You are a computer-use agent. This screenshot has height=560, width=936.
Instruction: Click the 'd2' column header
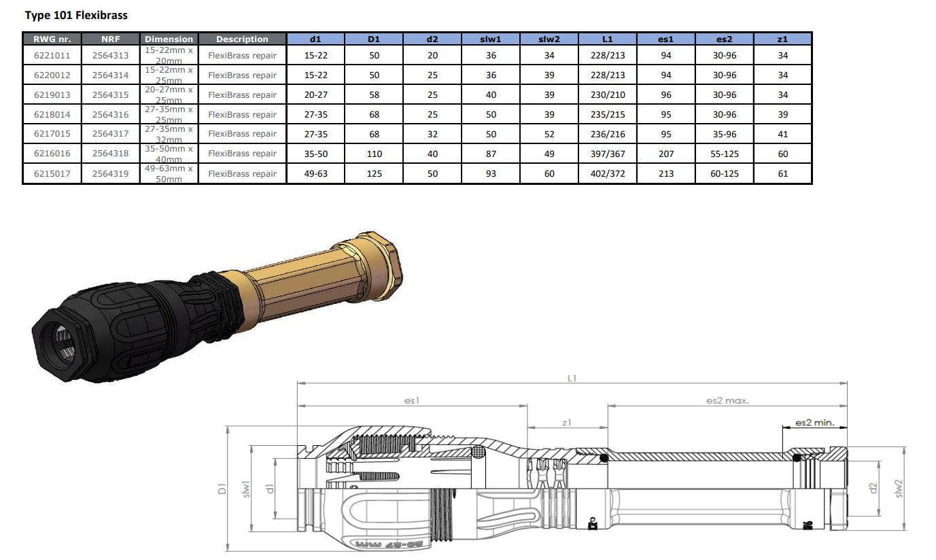(432, 39)
